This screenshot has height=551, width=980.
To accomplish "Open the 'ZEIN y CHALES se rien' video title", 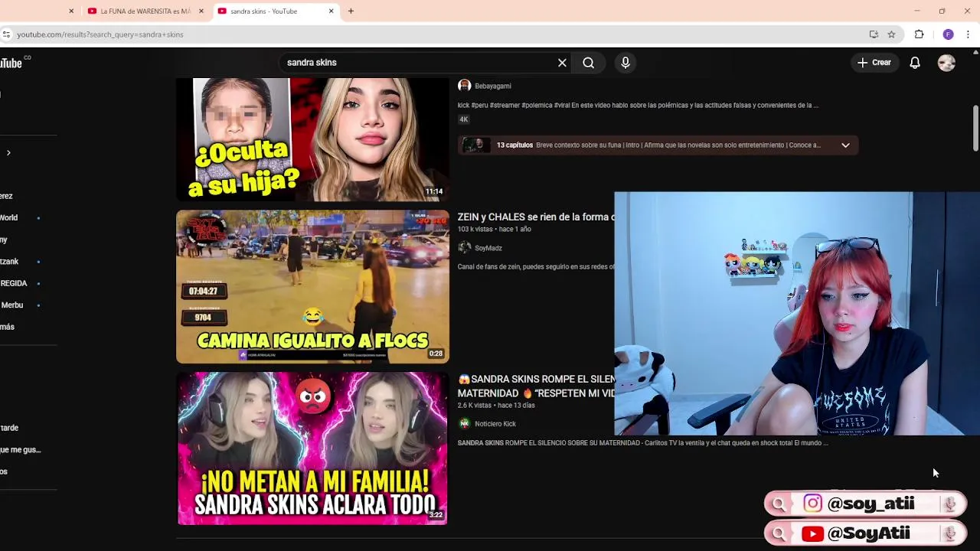I will pyautogui.click(x=536, y=217).
